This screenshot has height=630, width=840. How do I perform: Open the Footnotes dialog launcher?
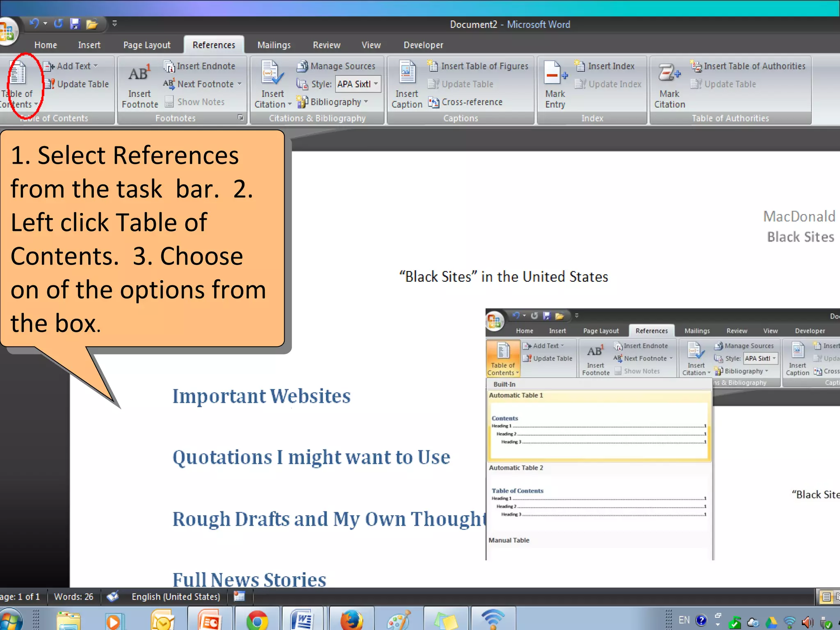click(241, 118)
